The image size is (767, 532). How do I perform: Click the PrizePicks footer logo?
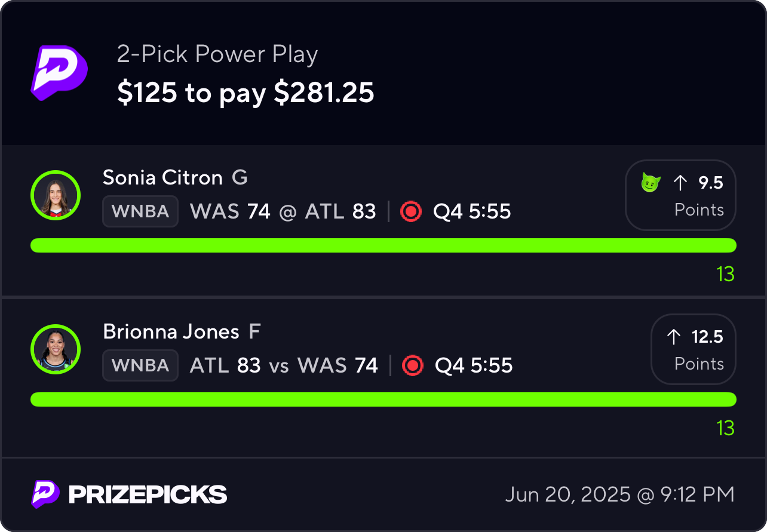click(x=129, y=494)
